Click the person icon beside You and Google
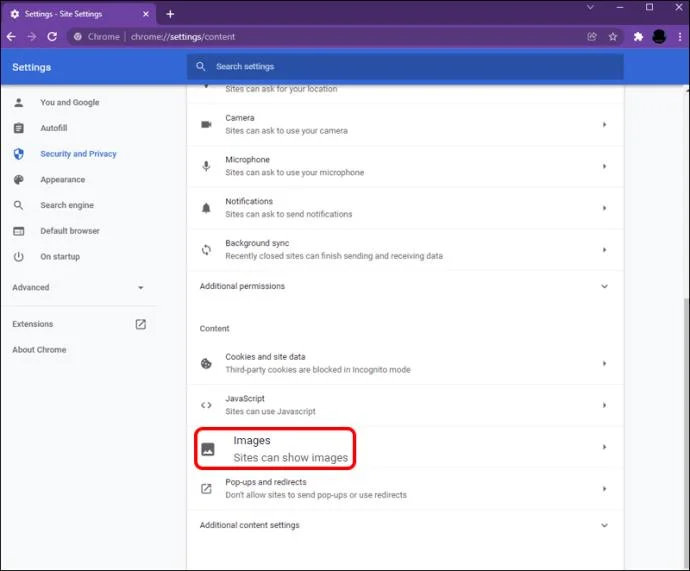The width and height of the screenshot is (690, 571). click(x=18, y=102)
